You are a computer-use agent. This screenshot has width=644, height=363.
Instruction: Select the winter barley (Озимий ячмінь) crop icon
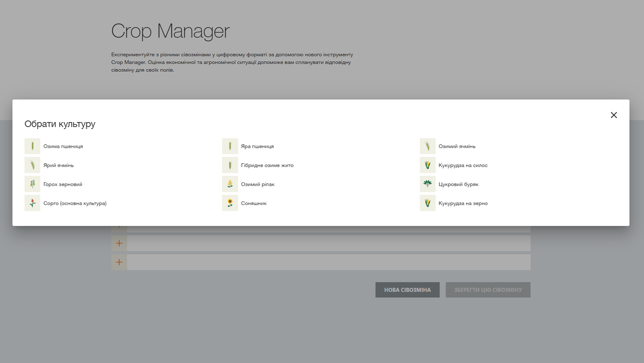tap(427, 146)
